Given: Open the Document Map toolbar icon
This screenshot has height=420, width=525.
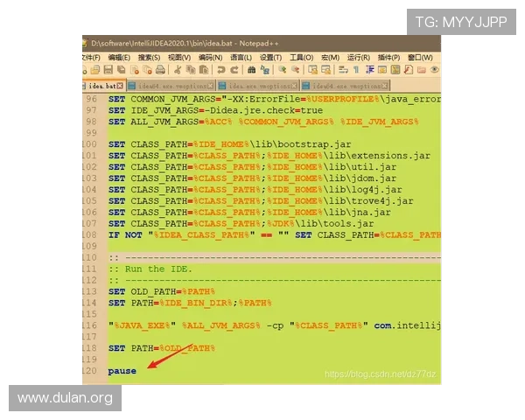Looking at the screenshot, I should [395, 70].
